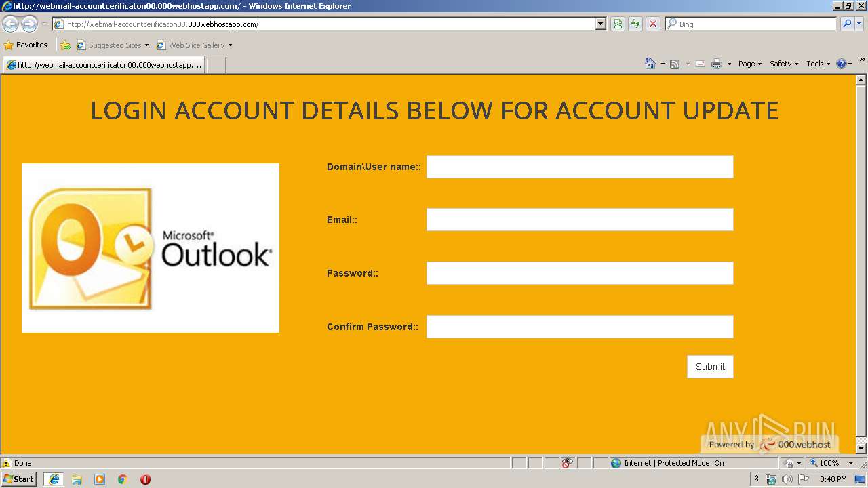This screenshot has height=488, width=868.
Task: Select the webmail-accountcerificaton00 tab
Action: [x=103, y=65]
